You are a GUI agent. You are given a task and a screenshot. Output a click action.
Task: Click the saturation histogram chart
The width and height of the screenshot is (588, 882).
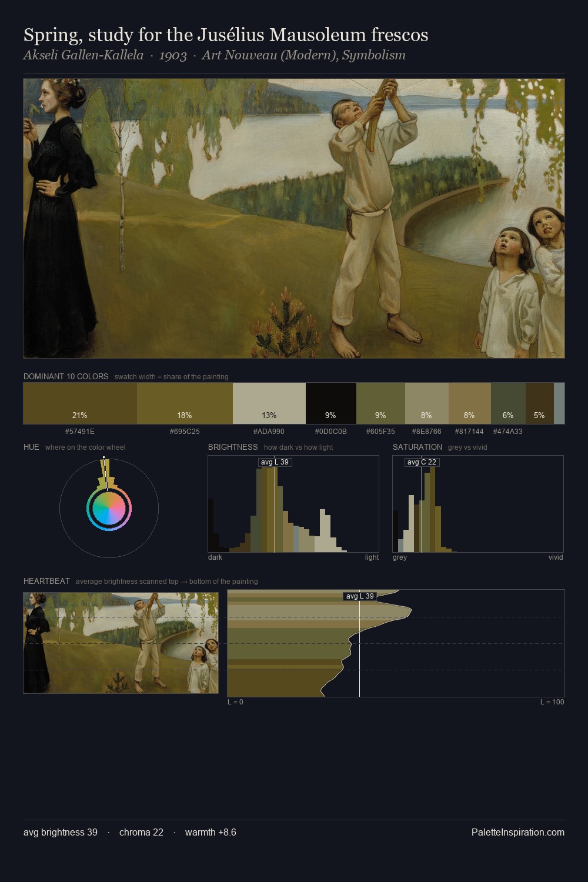pyautogui.click(x=478, y=504)
